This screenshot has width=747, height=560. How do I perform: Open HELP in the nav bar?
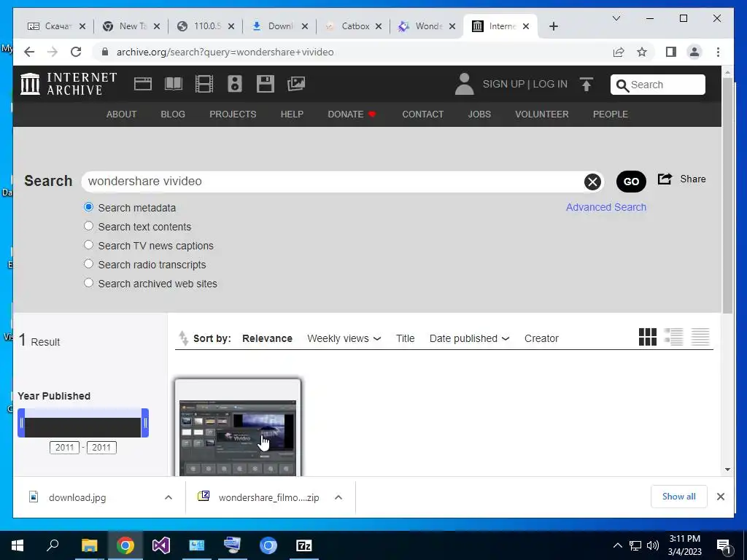point(292,114)
